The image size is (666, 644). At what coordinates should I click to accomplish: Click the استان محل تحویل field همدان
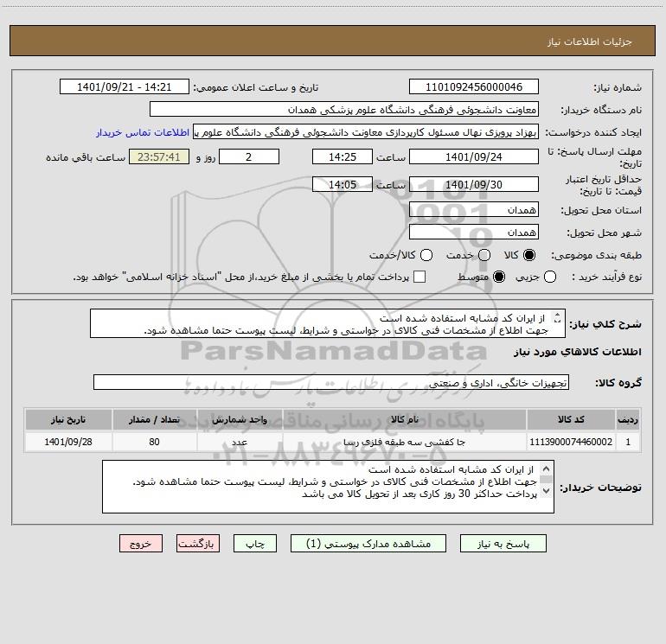tap(474, 209)
